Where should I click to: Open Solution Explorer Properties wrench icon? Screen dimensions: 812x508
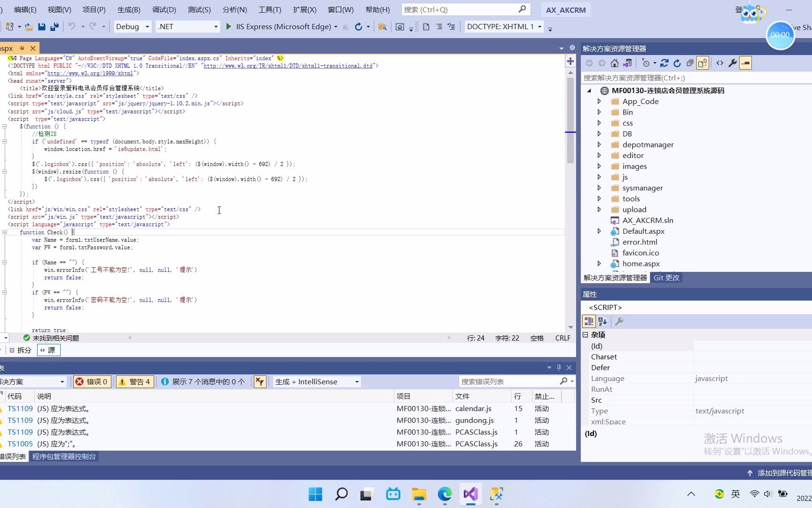[x=733, y=63]
